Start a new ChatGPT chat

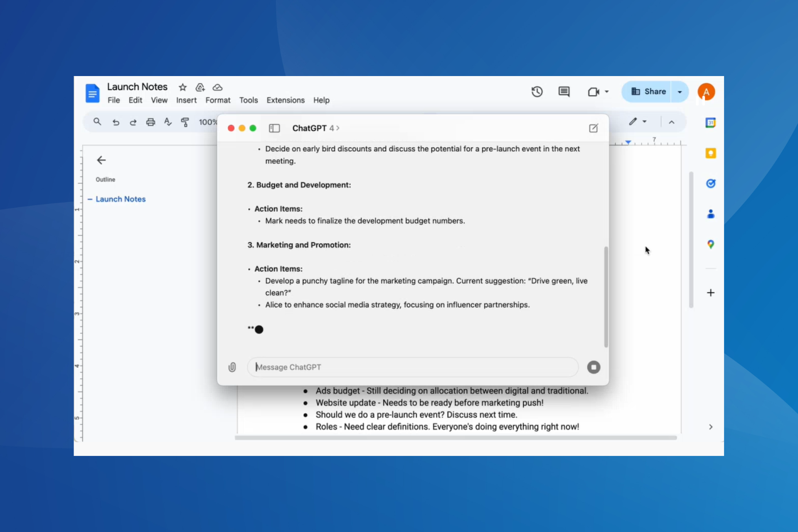coord(594,128)
